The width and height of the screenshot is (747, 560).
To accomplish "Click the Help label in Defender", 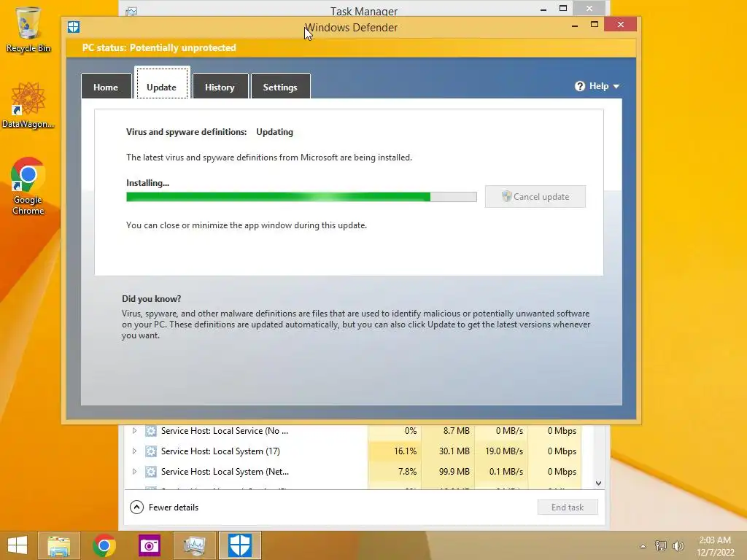I will 599,86.
